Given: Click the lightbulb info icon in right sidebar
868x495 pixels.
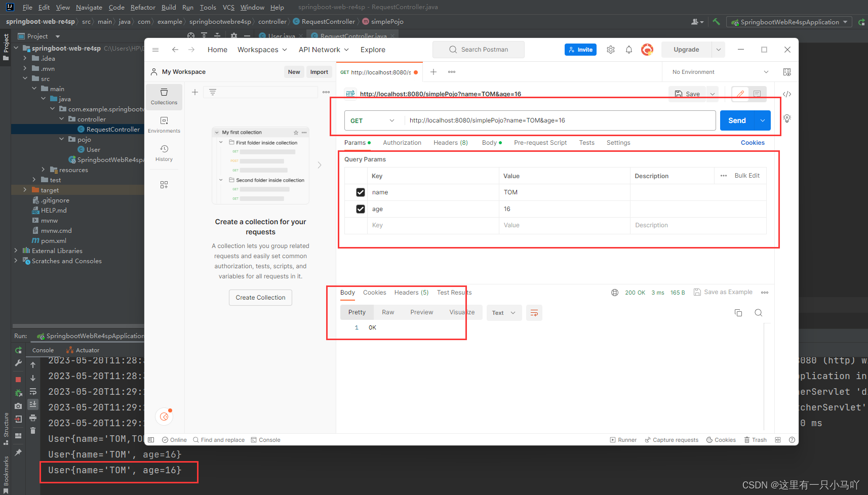Looking at the screenshot, I should pyautogui.click(x=787, y=118).
